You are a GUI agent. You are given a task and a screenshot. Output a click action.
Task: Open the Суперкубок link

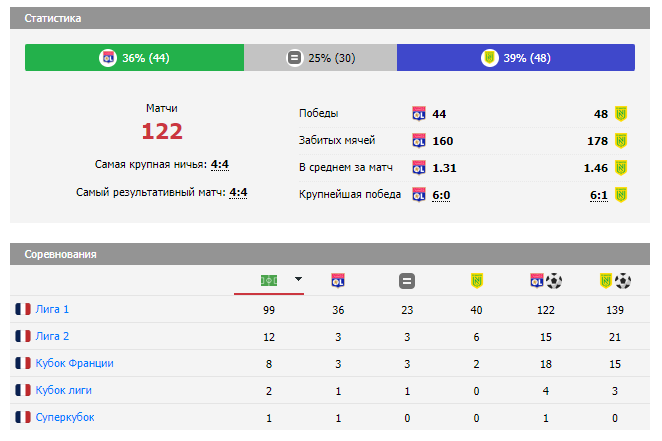pos(65,417)
